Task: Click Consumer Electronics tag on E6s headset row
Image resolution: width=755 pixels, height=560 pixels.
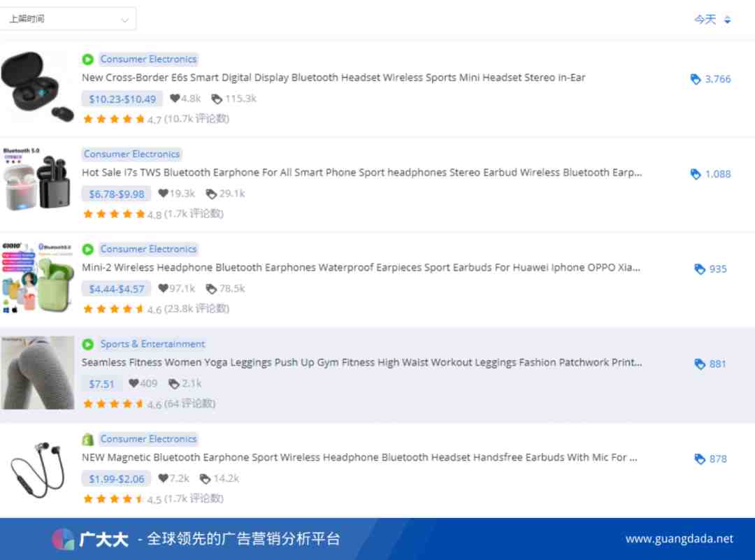Action: tap(148, 59)
